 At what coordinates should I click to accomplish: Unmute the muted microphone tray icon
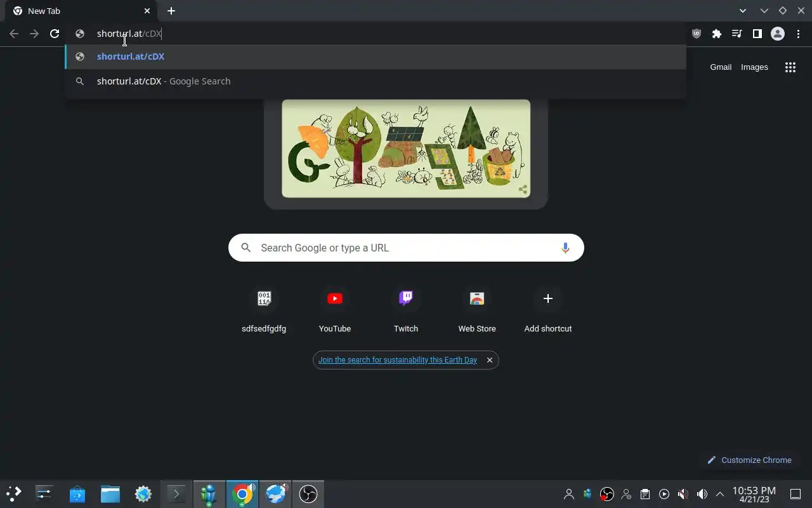click(683, 494)
